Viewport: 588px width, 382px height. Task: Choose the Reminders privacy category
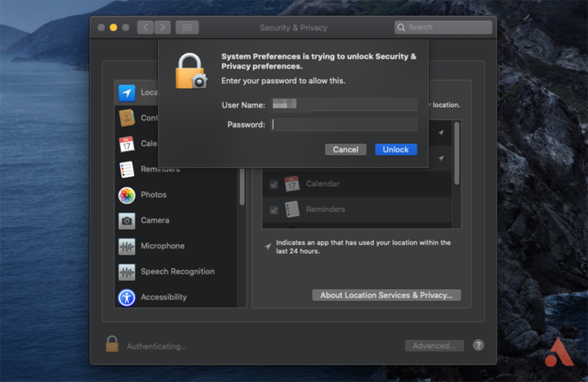click(x=159, y=169)
